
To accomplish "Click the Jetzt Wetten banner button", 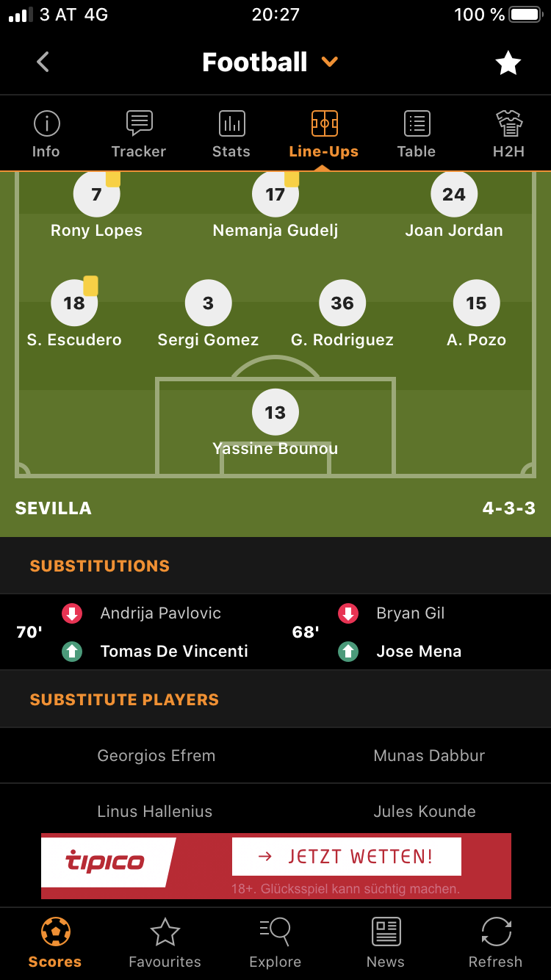I will coord(347,856).
